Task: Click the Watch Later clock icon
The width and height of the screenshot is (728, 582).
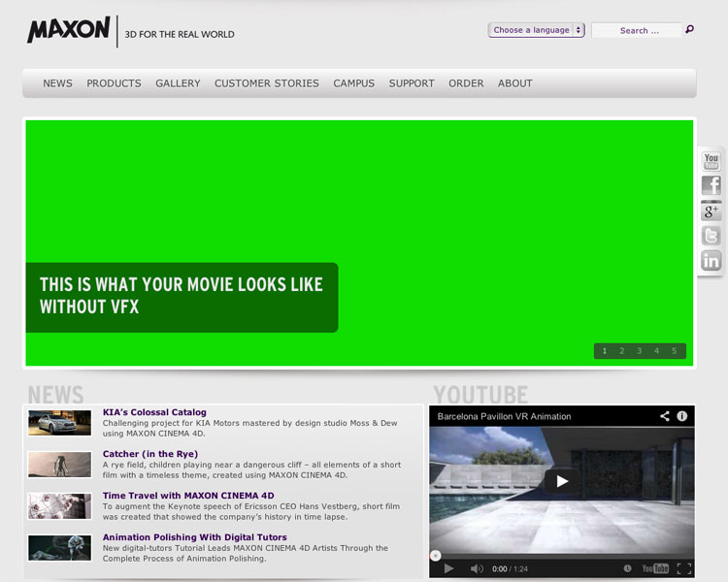Action: pyautogui.click(x=627, y=568)
